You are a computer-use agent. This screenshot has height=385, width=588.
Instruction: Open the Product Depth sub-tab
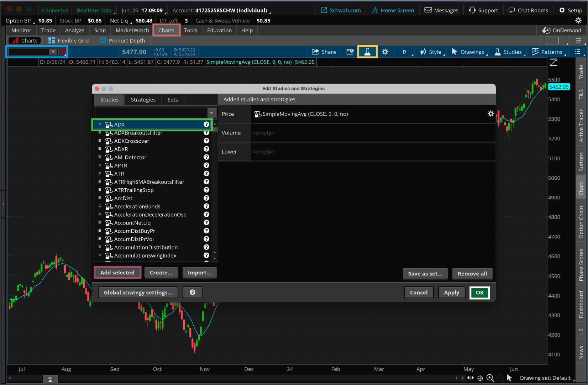(x=122, y=41)
